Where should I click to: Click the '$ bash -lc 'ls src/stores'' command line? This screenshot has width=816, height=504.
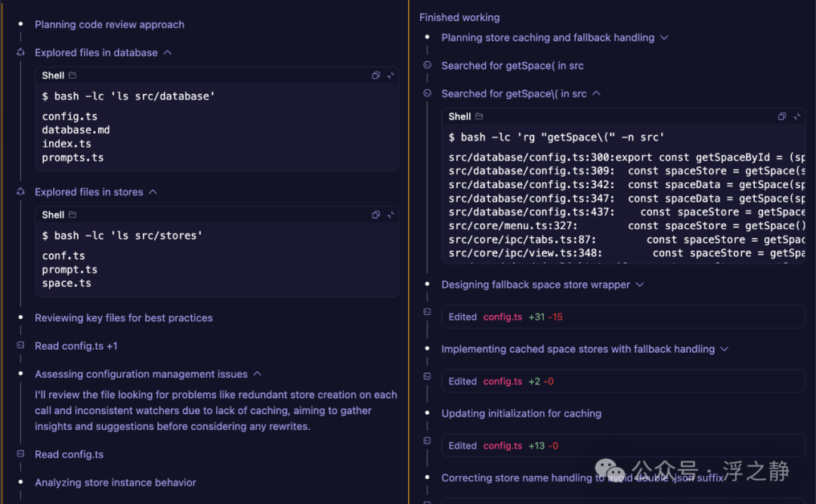pos(122,236)
